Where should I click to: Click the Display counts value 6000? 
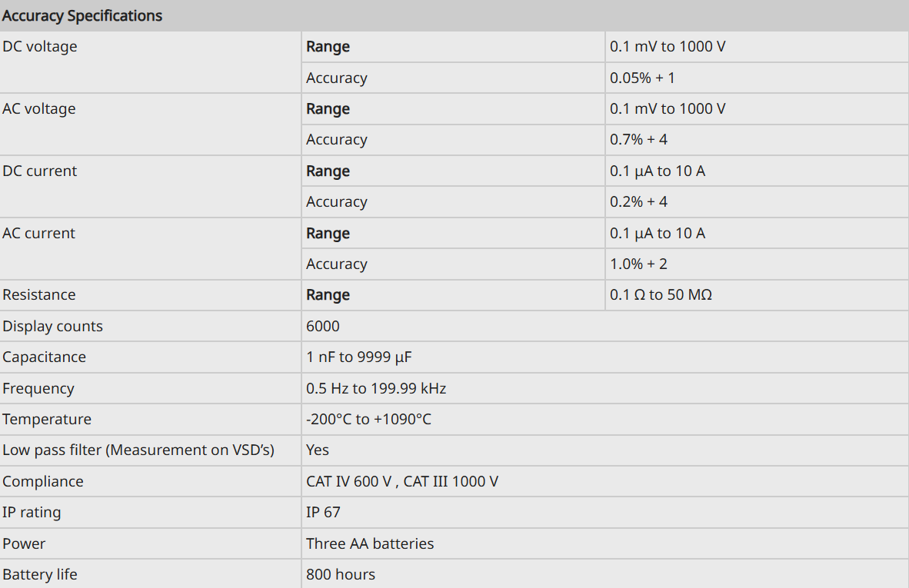pyautogui.click(x=322, y=326)
